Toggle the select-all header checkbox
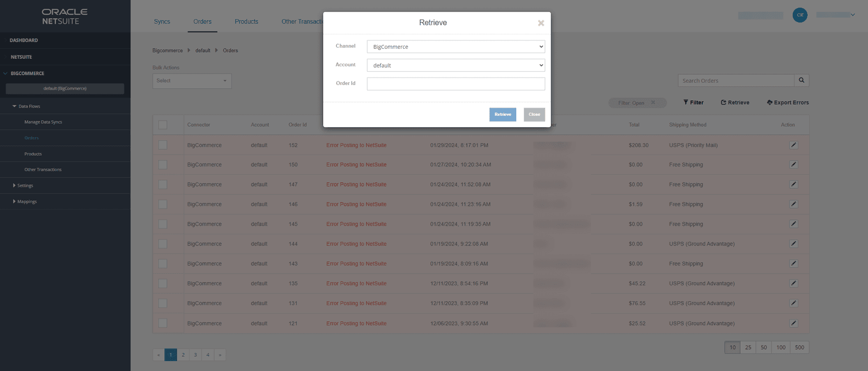 tap(162, 125)
